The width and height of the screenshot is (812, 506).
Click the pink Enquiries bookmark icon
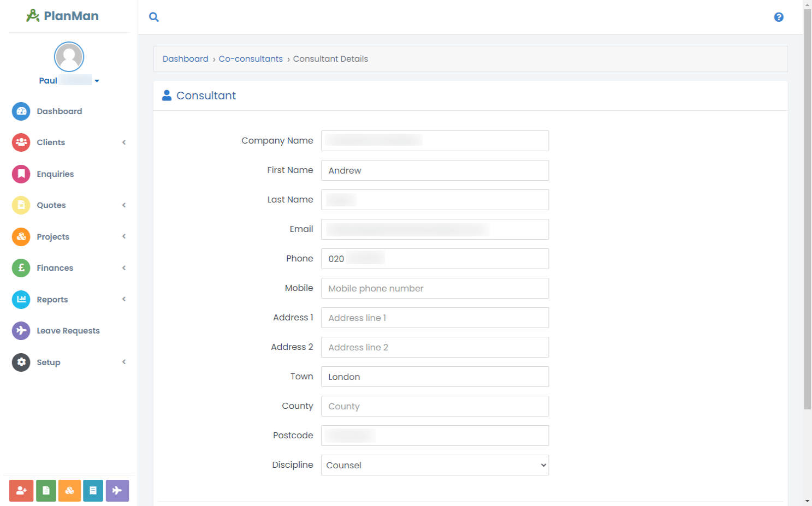point(21,174)
